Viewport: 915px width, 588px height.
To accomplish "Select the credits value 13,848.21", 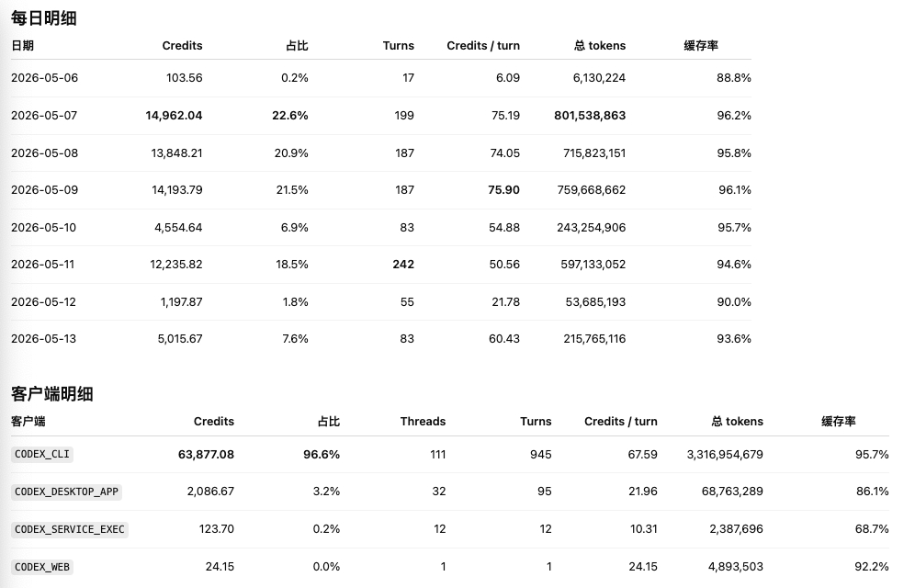I will pyautogui.click(x=176, y=153).
